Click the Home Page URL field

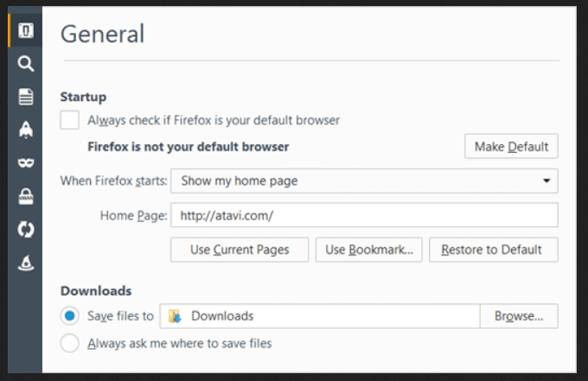tap(364, 215)
